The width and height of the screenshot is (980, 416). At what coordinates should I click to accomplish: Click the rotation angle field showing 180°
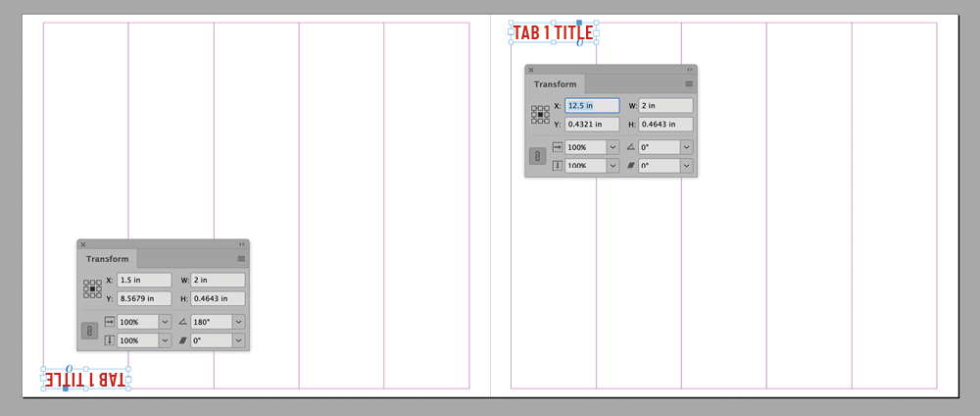pyautogui.click(x=212, y=322)
